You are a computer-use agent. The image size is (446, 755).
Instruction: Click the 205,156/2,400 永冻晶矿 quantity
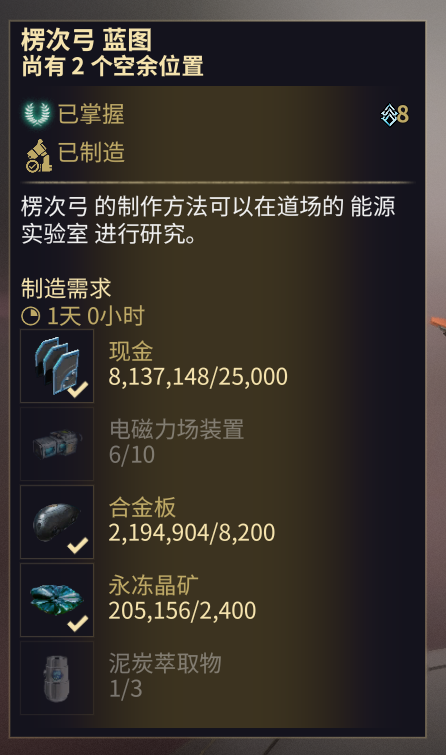182,611
